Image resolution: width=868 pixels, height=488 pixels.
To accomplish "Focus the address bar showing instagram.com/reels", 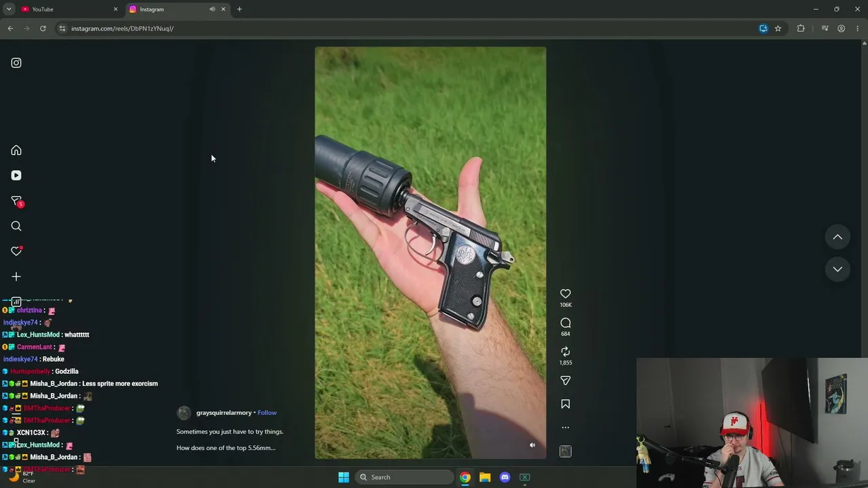I will (407, 28).
